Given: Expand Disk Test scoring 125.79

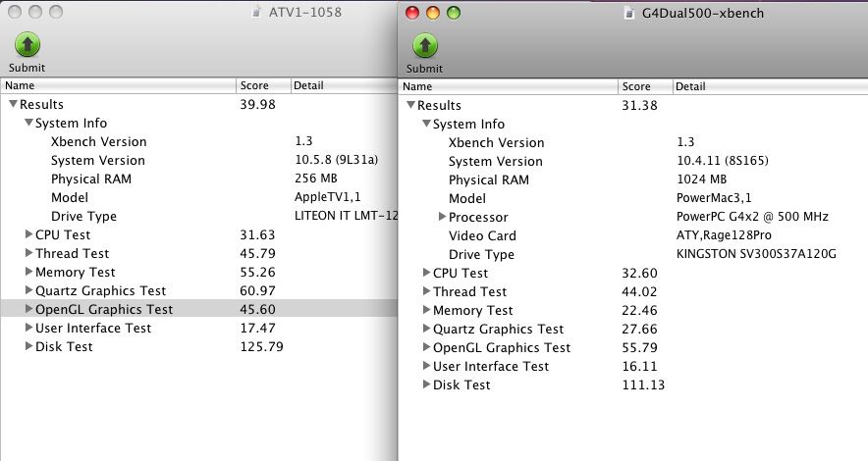Looking at the screenshot, I should 28,346.
